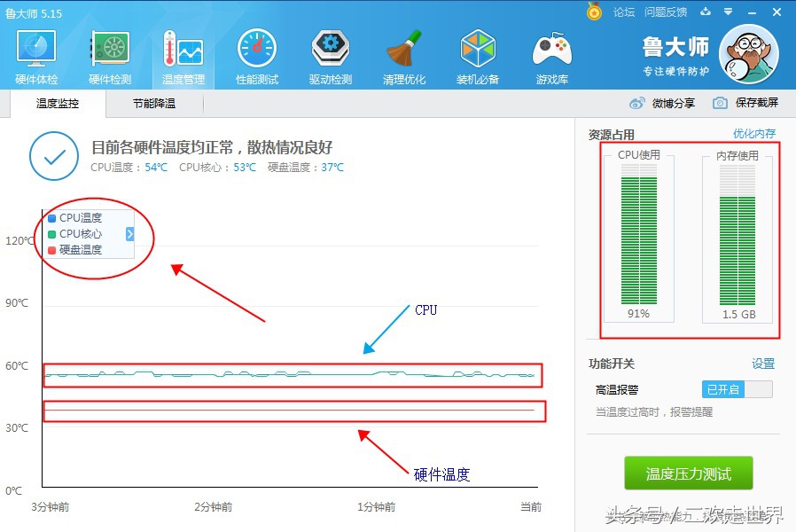Click the 1.5 GB memory value
Image resolution: width=796 pixels, height=532 pixels.
click(738, 314)
